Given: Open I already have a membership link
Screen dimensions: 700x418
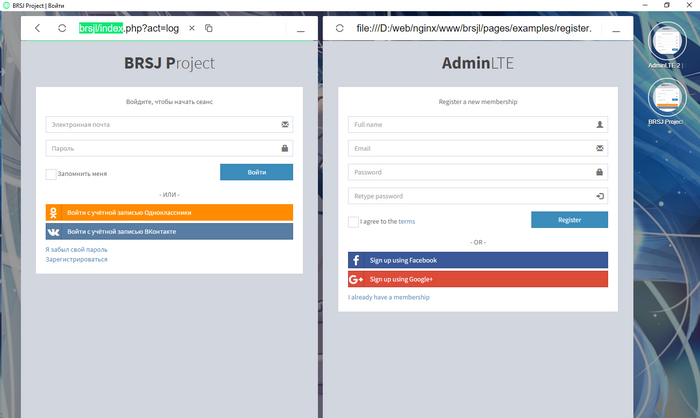Looking at the screenshot, I should [x=389, y=297].
